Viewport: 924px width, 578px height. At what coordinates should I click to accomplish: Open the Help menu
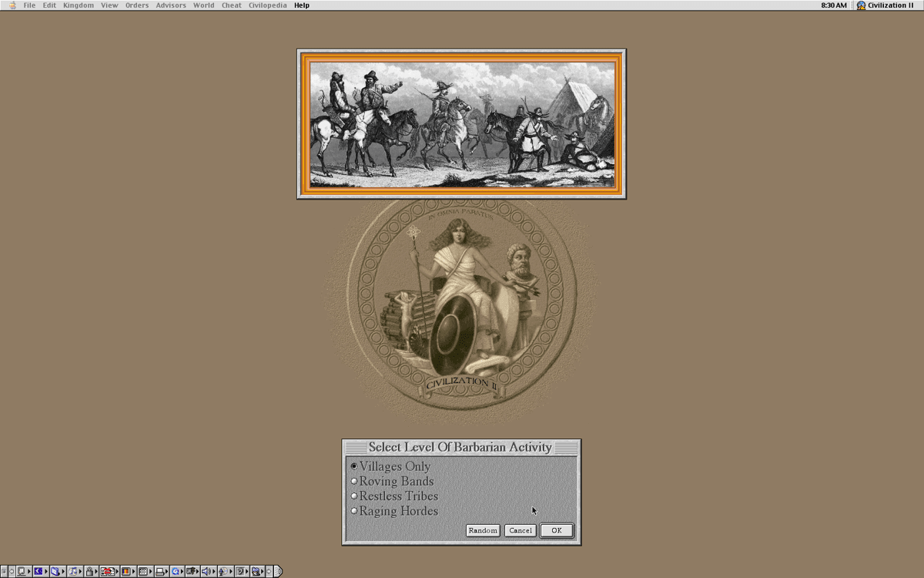[302, 5]
